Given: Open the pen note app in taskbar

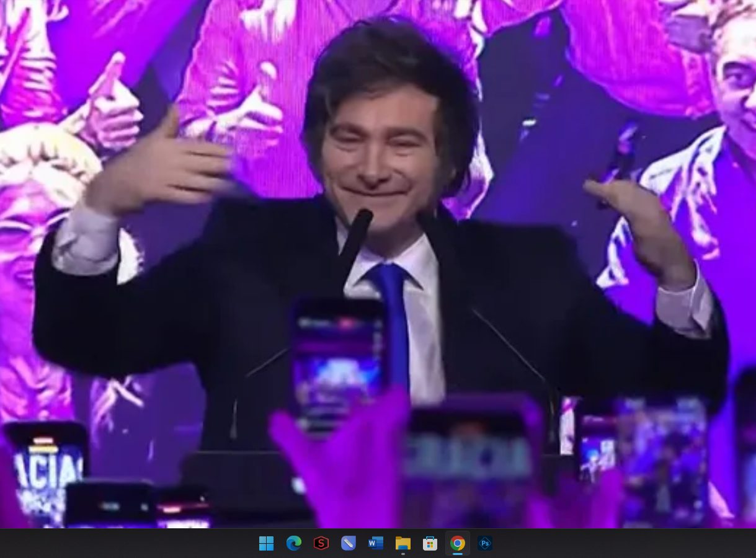Looking at the screenshot, I should pyautogui.click(x=348, y=544).
